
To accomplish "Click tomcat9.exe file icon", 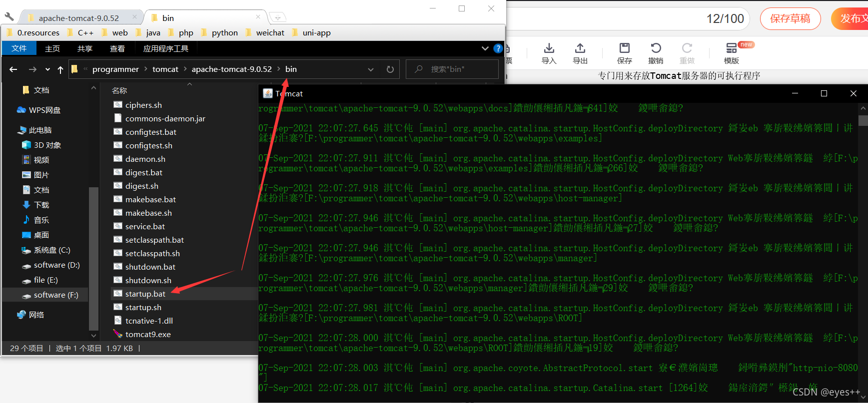I will 118,334.
